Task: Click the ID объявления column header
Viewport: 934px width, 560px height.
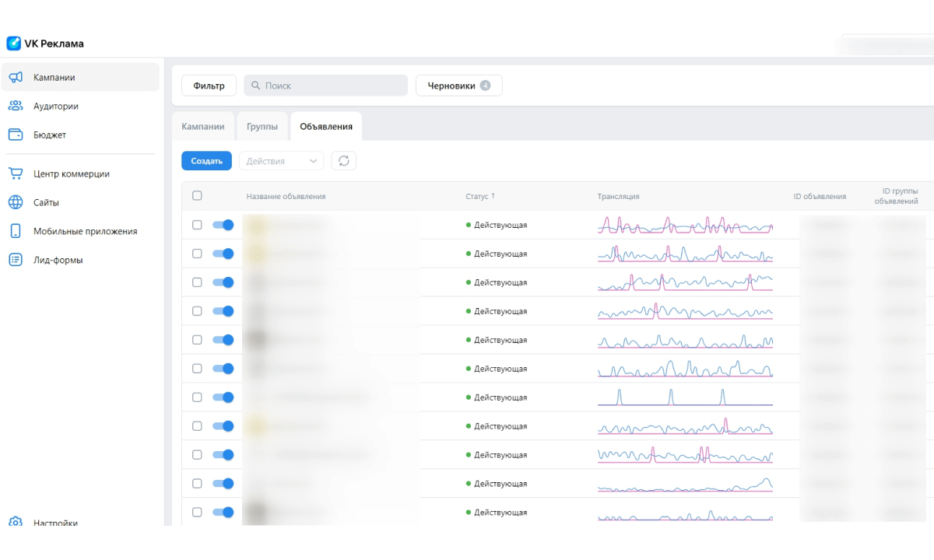Action: click(820, 197)
